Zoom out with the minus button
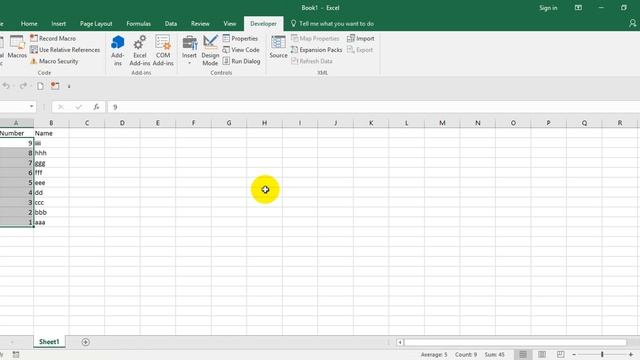640x360 pixels. [573, 354]
